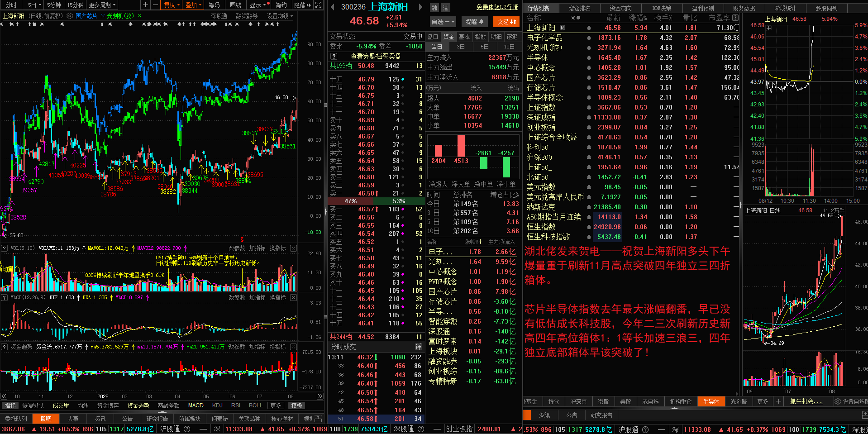The image size is (868, 434).
Task: Select the 3日 capital-flow period
Action: pyautogui.click(x=461, y=47)
